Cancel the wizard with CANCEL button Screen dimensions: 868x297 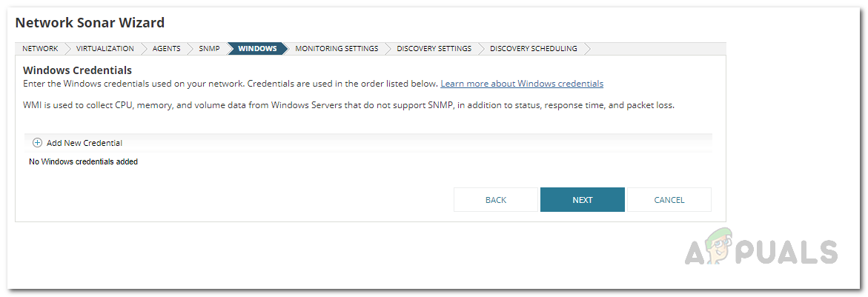669,200
